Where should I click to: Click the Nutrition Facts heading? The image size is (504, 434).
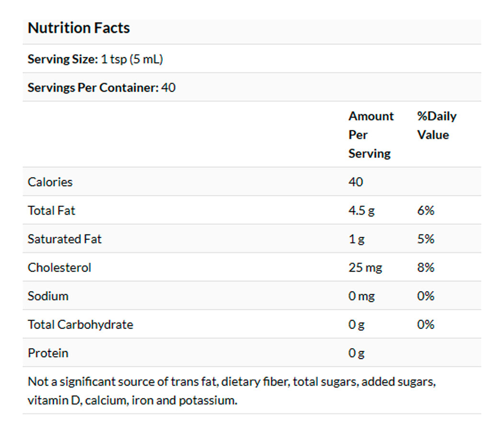[x=79, y=28]
